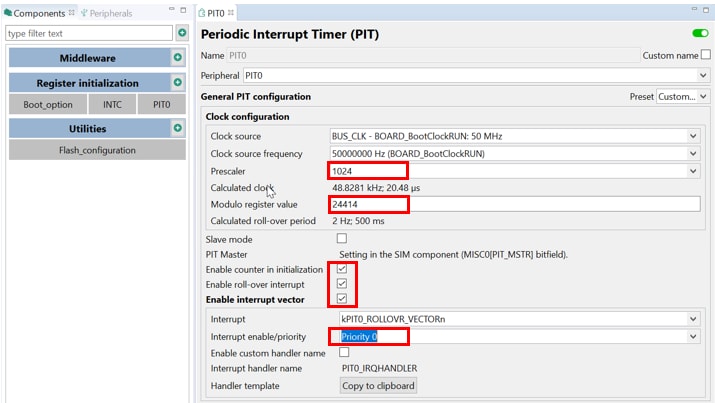Check the Custom name checkbox
The image size is (715, 403).
pyautogui.click(x=705, y=55)
